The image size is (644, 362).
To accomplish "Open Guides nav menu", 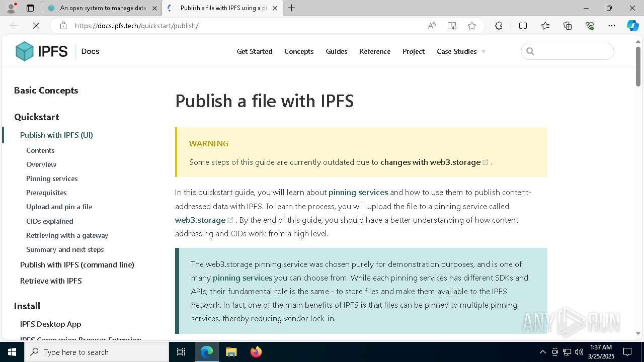I will pyautogui.click(x=337, y=51).
